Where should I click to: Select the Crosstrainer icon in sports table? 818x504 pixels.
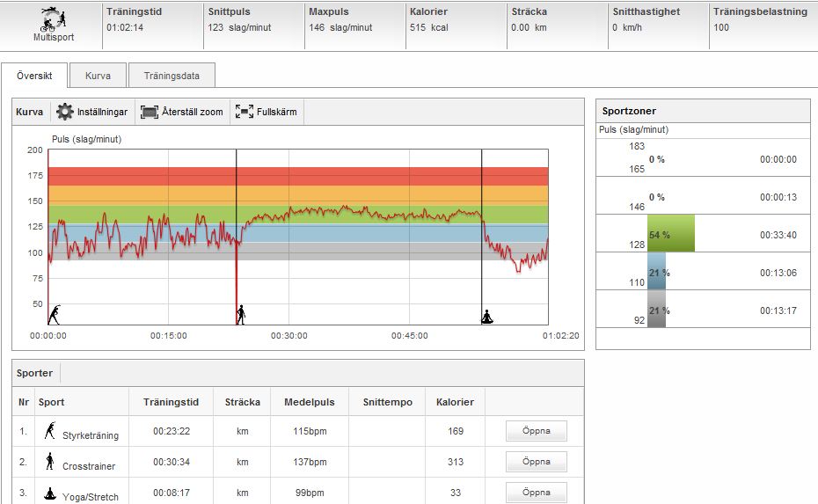[x=50, y=461]
